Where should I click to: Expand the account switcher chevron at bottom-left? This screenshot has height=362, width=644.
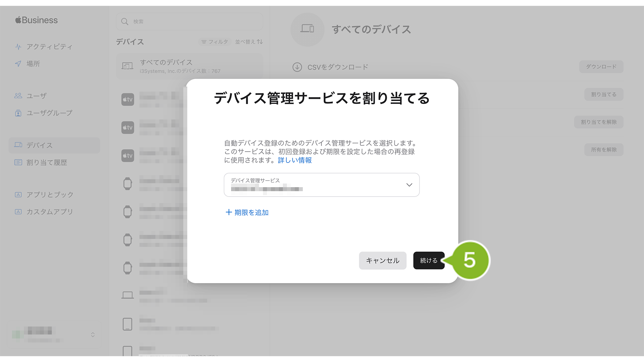pos(93,334)
